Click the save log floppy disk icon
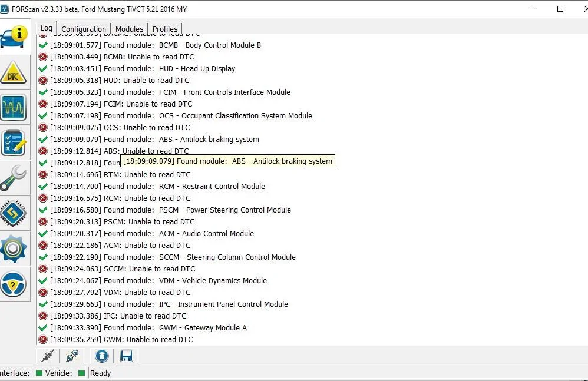 click(x=127, y=356)
